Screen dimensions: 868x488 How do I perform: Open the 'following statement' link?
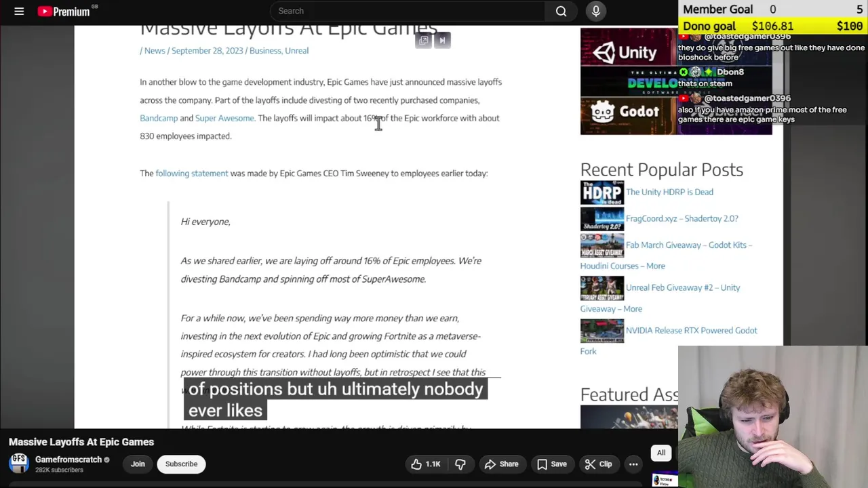[192, 174]
